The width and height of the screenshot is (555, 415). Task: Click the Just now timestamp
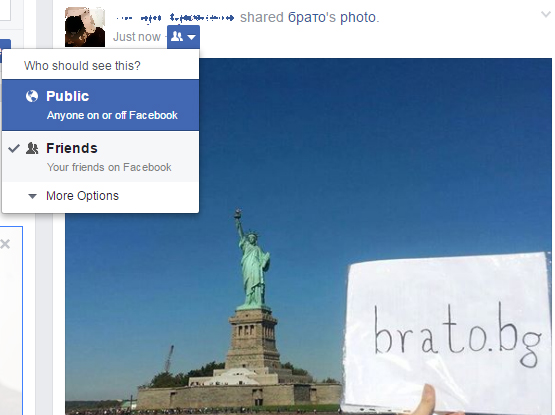137,37
